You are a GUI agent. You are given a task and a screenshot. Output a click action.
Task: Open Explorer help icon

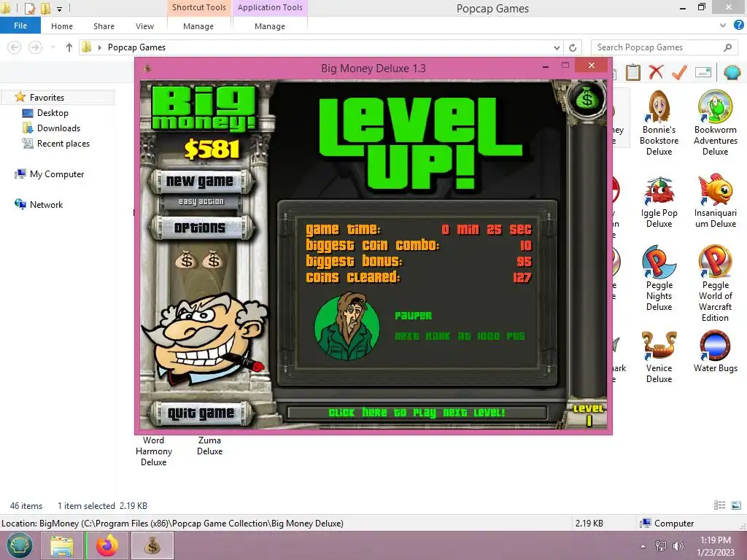pos(738,26)
